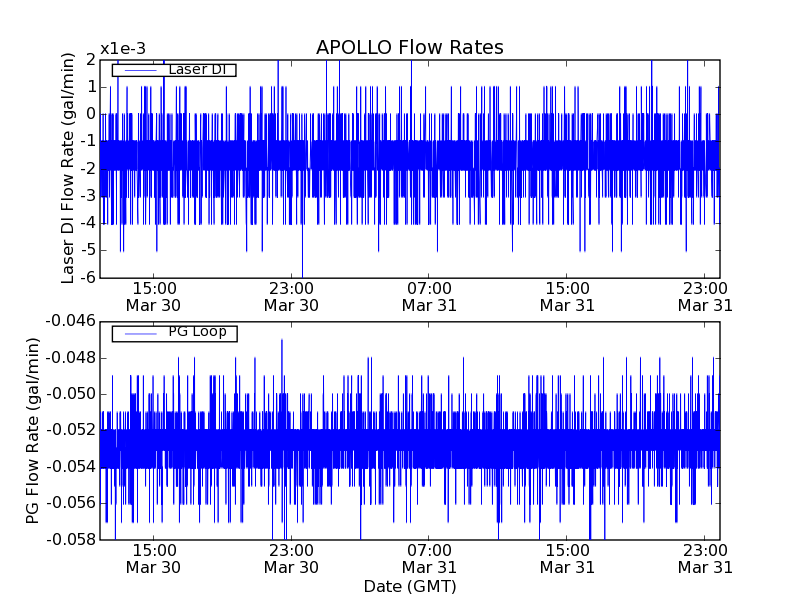Select the 'PG Loop' legend entry
Viewport: 800px width, 600px height.
197,332
